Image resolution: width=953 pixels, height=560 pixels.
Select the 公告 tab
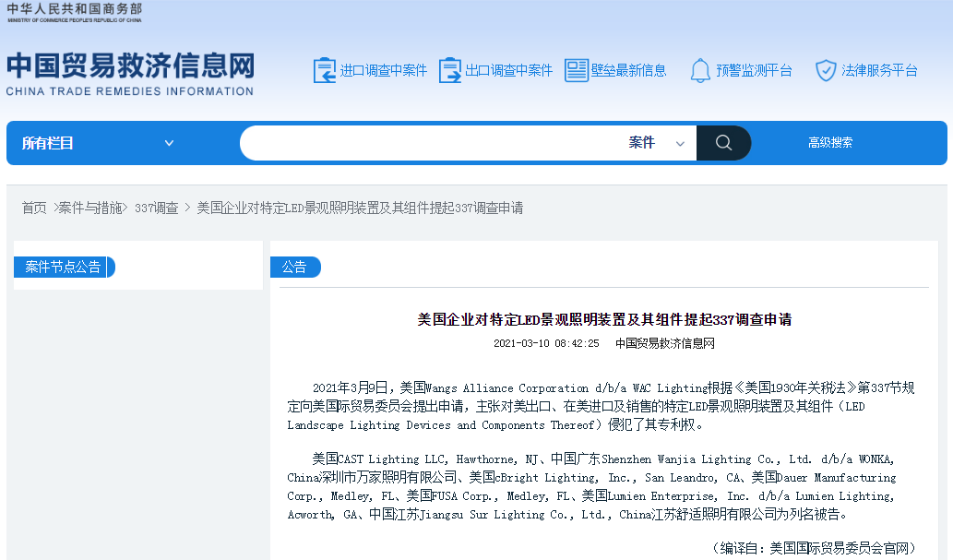pyautogui.click(x=295, y=267)
